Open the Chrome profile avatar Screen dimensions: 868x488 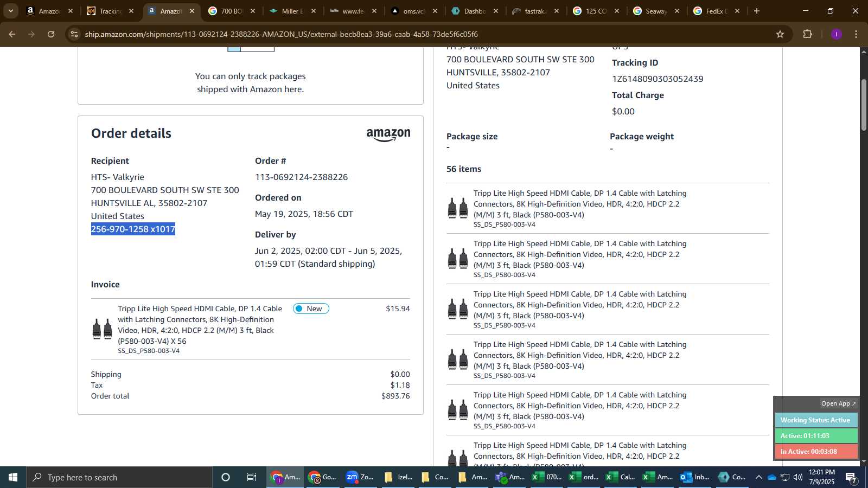tap(837, 34)
